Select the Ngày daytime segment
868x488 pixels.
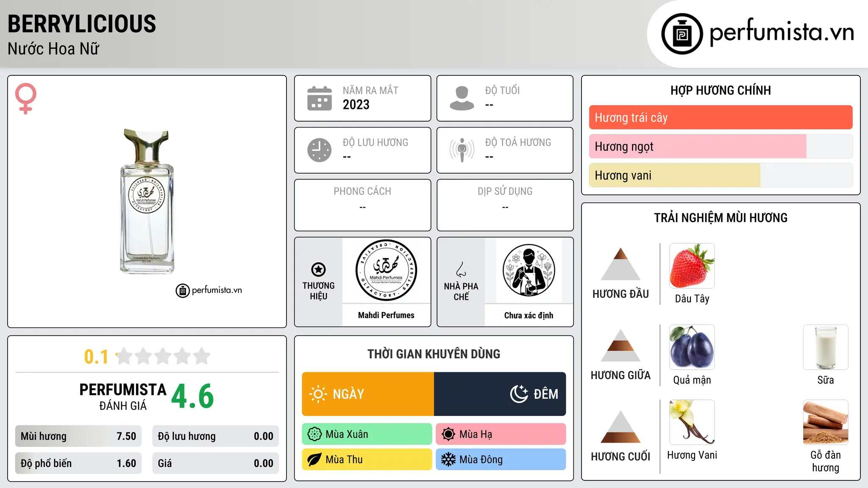click(368, 394)
